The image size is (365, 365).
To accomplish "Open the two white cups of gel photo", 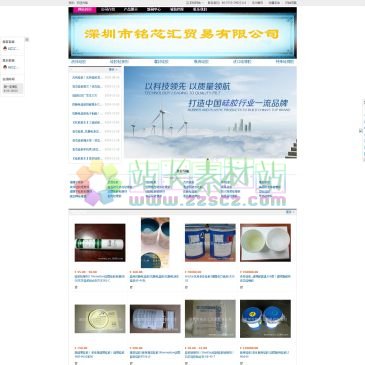I will (x=265, y=243).
